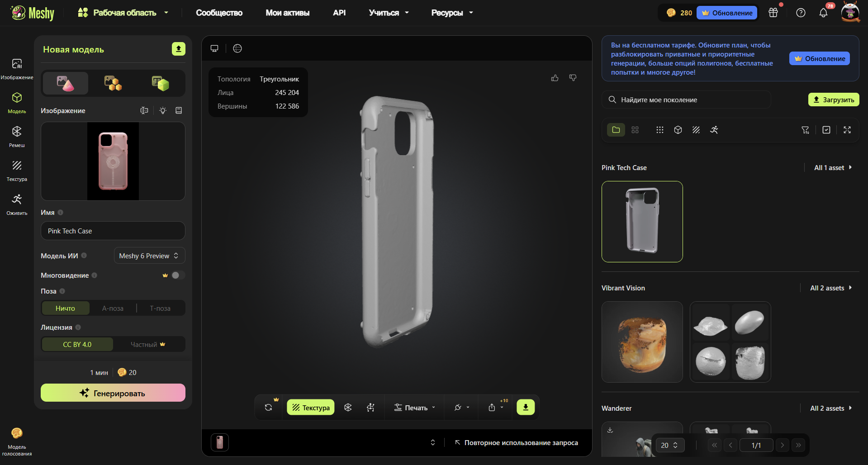This screenshot has width=868, height=465.
Task: Filter assets by model cube icon
Action: [x=678, y=130]
